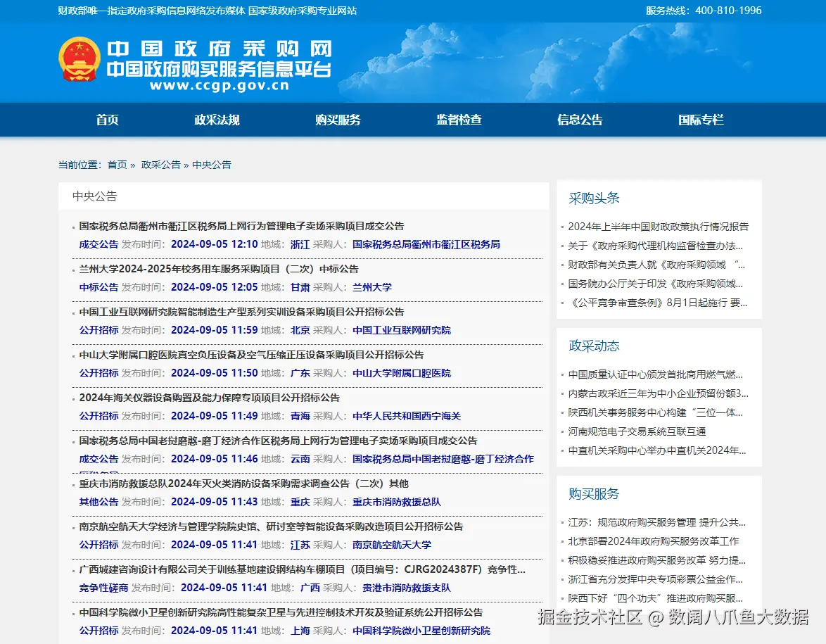Click purchaser name 兰州大学
The width and height of the screenshot is (826, 644).
coord(372,287)
